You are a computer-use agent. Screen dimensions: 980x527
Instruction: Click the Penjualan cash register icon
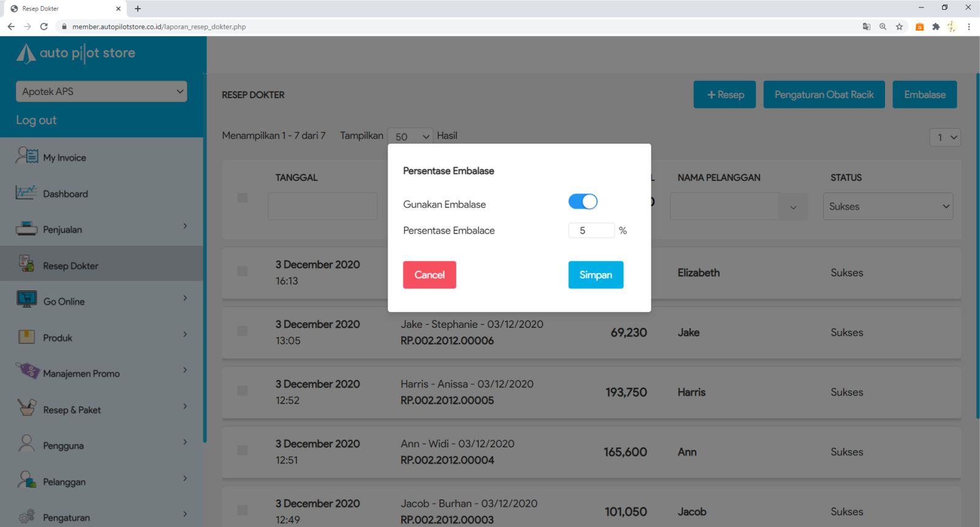tap(26, 229)
